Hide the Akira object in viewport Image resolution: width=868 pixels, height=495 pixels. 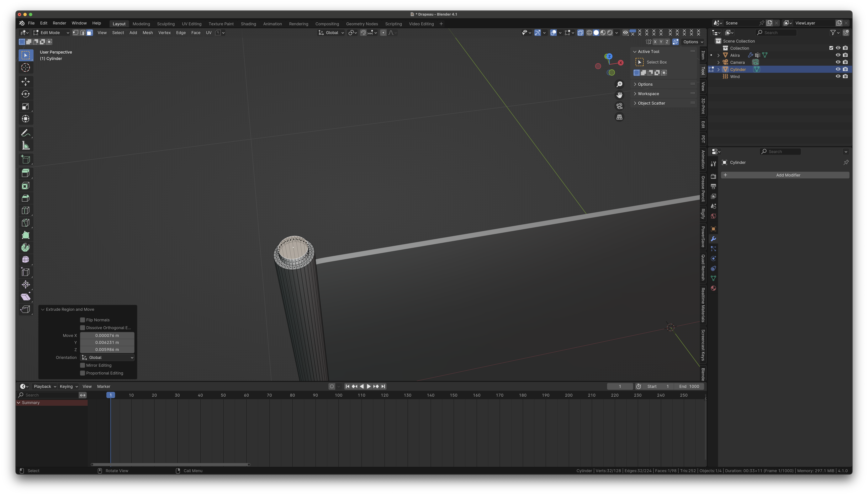coord(838,55)
